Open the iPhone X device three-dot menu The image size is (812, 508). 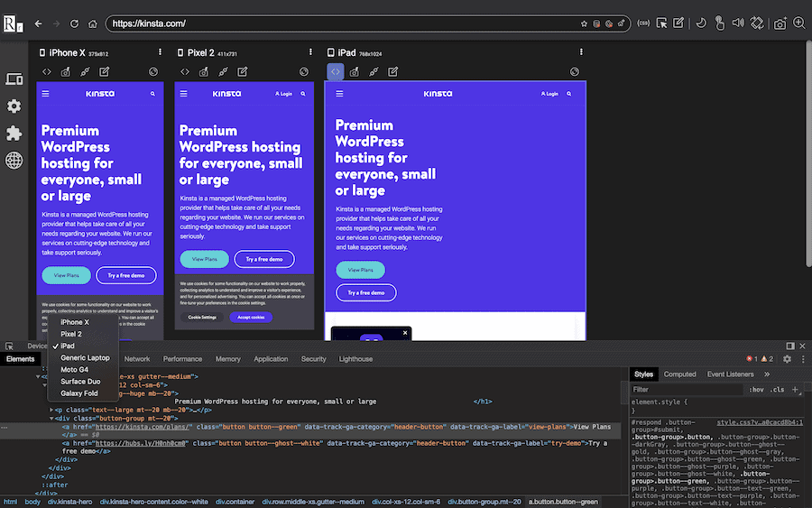[x=161, y=53]
